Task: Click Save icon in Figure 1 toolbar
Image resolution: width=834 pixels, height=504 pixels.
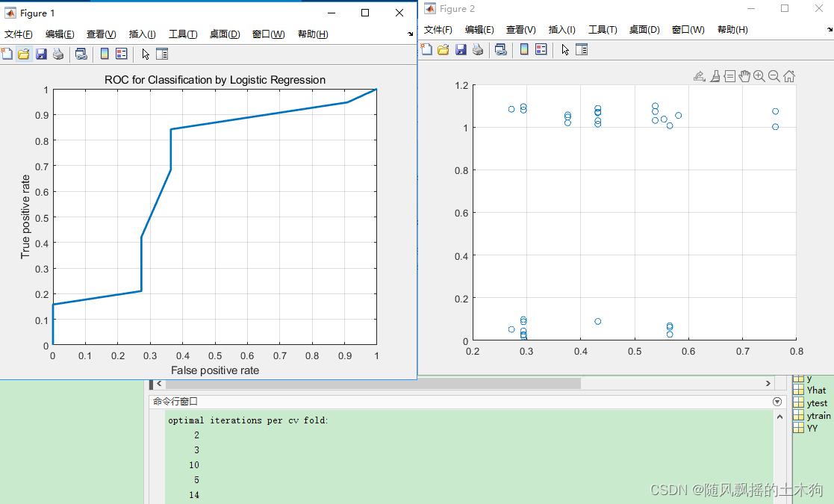Action: tap(41, 54)
